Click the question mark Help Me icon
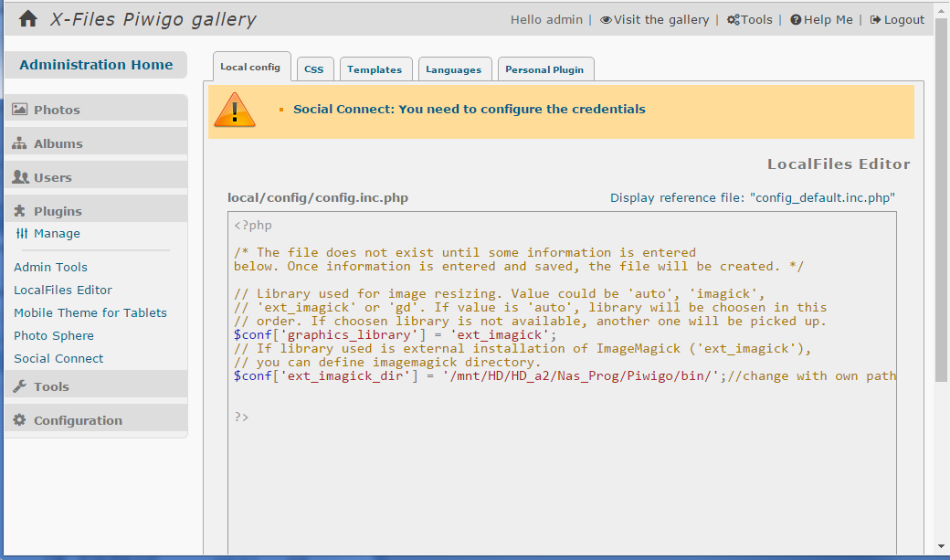Viewport: 950px width, 560px height. (x=796, y=20)
